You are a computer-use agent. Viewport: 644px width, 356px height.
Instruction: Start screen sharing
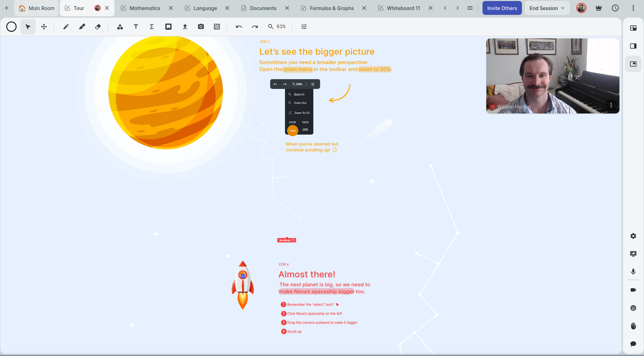coord(633,254)
